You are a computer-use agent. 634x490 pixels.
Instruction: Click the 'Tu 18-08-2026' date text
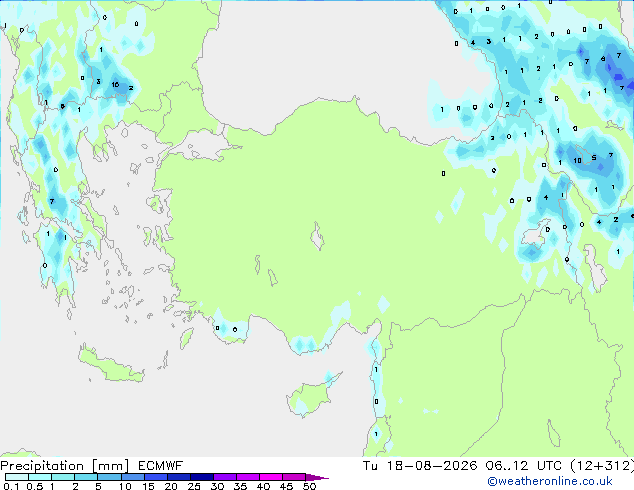(420, 466)
